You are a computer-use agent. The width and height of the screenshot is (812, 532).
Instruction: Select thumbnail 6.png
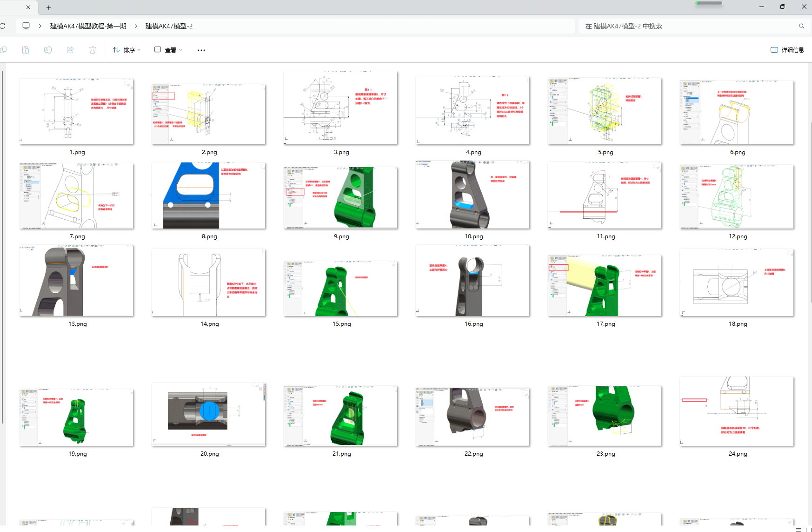coord(737,113)
